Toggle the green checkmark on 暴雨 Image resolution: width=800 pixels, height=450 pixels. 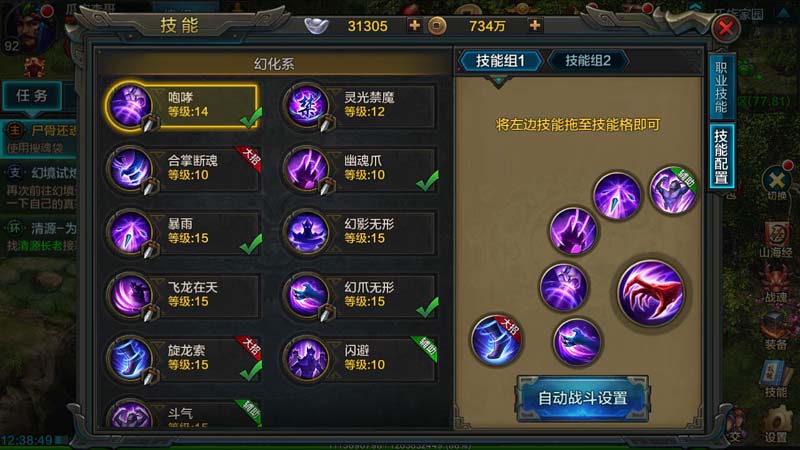click(251, 243)
